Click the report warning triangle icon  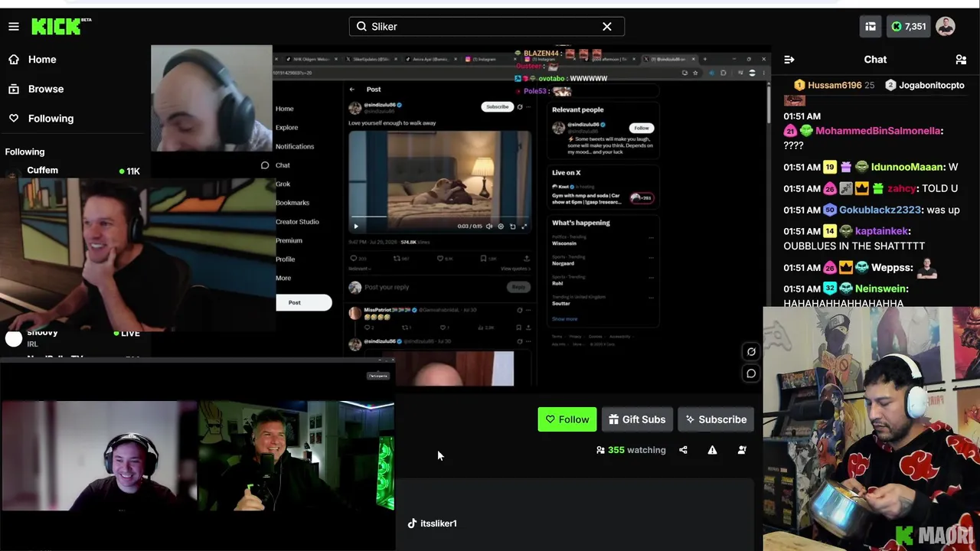pyautogui.click(x=713, y=450)
